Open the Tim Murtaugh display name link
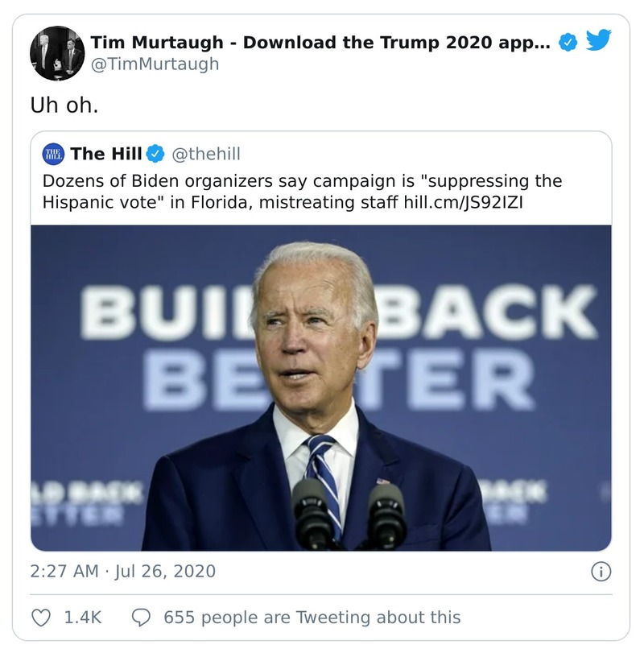The width and height of the screenshot is (644, 653). coord(320,43)
